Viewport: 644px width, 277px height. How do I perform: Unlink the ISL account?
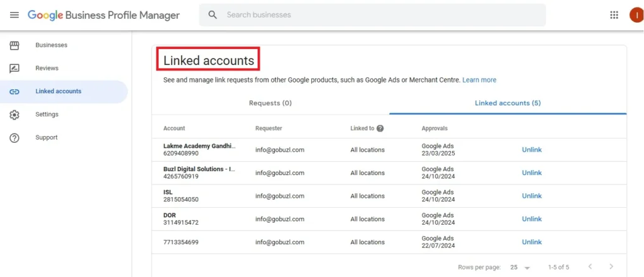coord(531,196)
